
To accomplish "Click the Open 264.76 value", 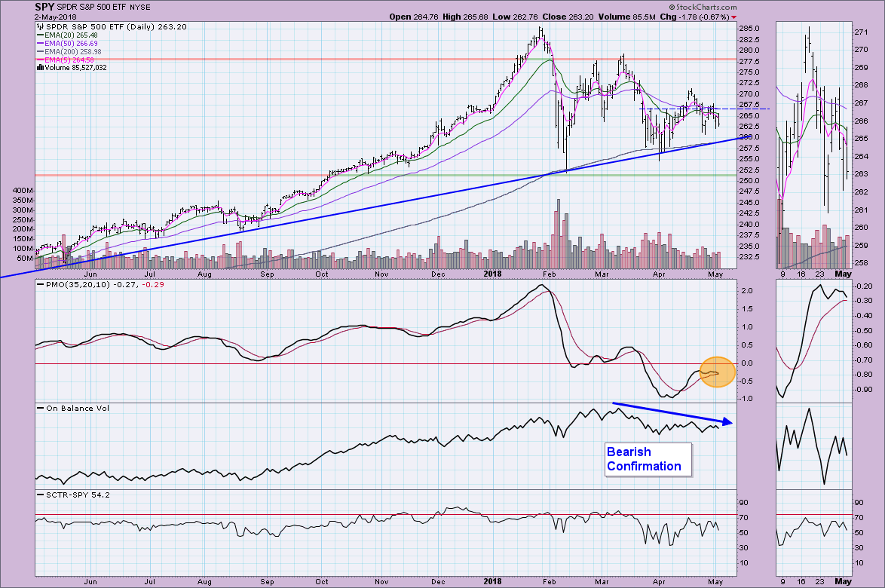I will point(414,17).
